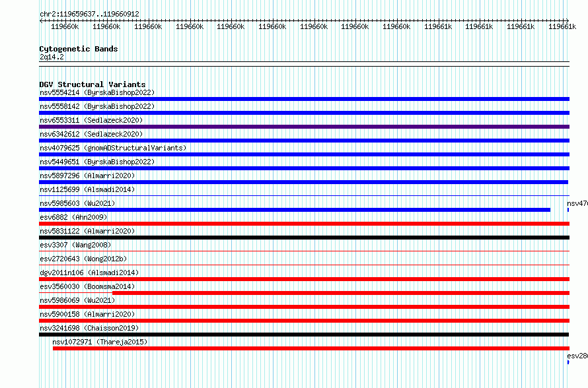
Task: Click the chr2:119659637..119660912 region label
Action: click(x=89, y=14)
